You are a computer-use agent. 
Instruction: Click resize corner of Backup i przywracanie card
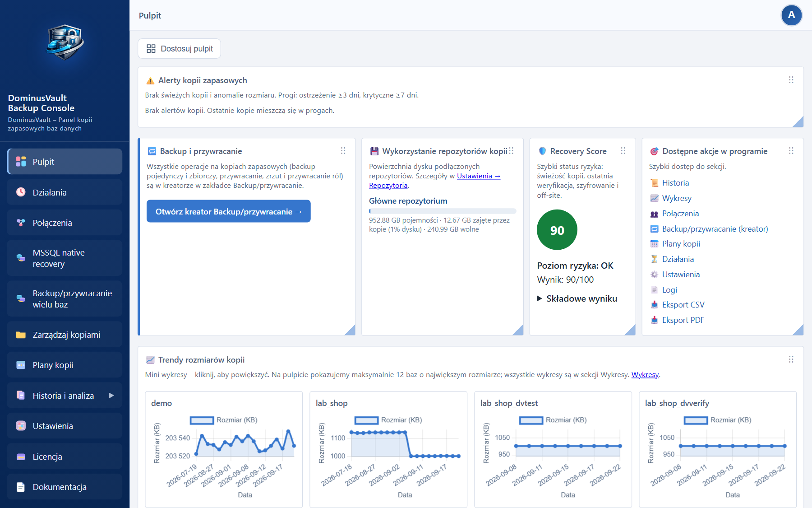point(350,330)
